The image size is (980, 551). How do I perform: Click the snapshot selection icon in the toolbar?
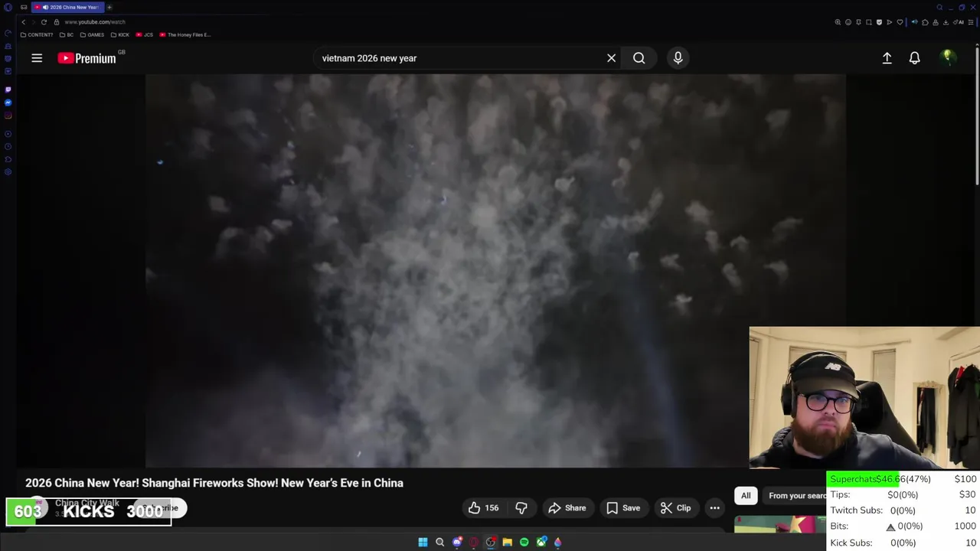869,22
